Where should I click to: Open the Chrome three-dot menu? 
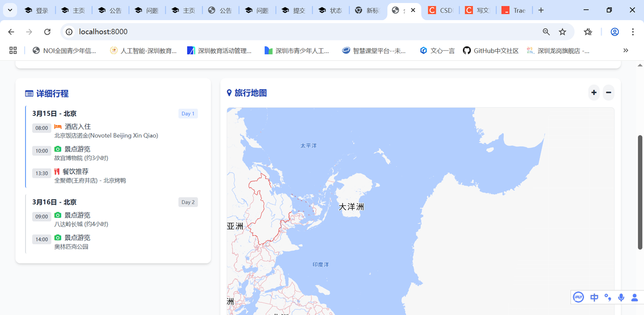click(632, 31)
